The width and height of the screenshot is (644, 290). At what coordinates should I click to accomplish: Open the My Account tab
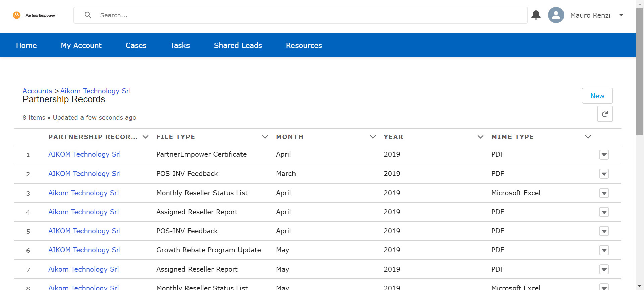pyautogui.click(x=81, y=45)
